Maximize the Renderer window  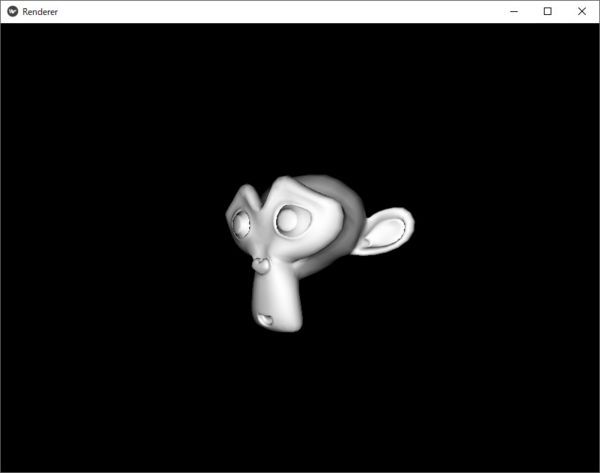point(548,11)
